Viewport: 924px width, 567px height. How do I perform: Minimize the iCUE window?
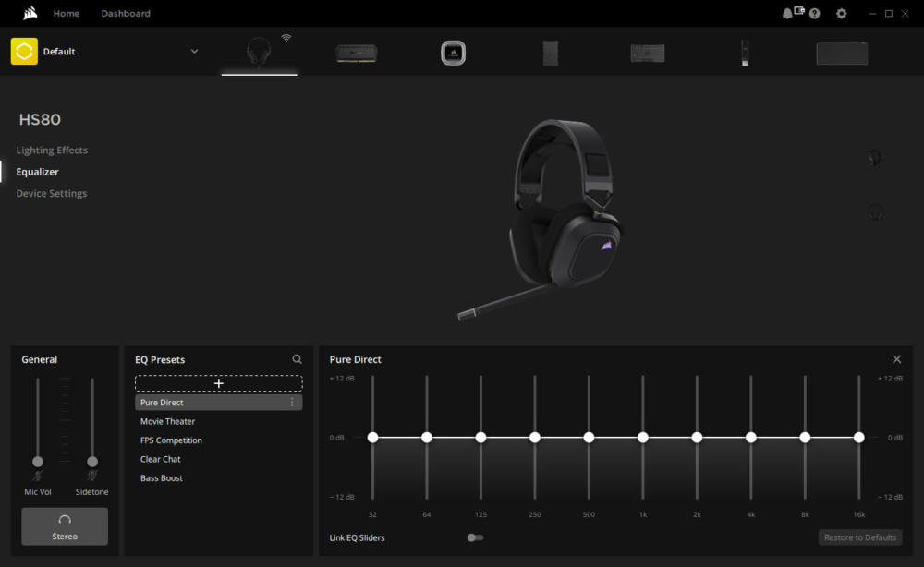pos(872,14)
